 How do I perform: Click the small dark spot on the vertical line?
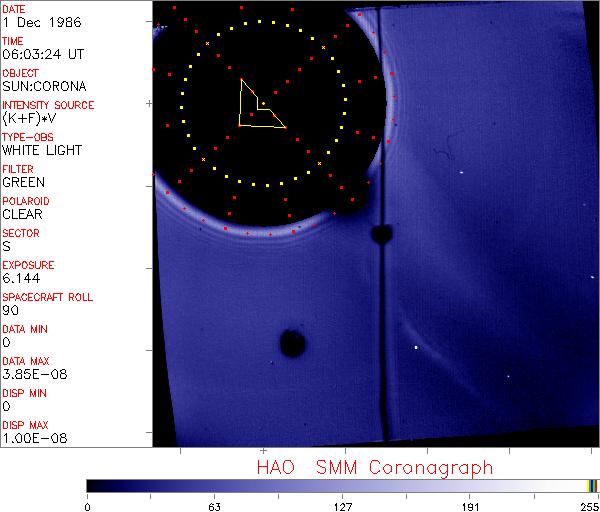pyautogui.click(x=380, y=234)
